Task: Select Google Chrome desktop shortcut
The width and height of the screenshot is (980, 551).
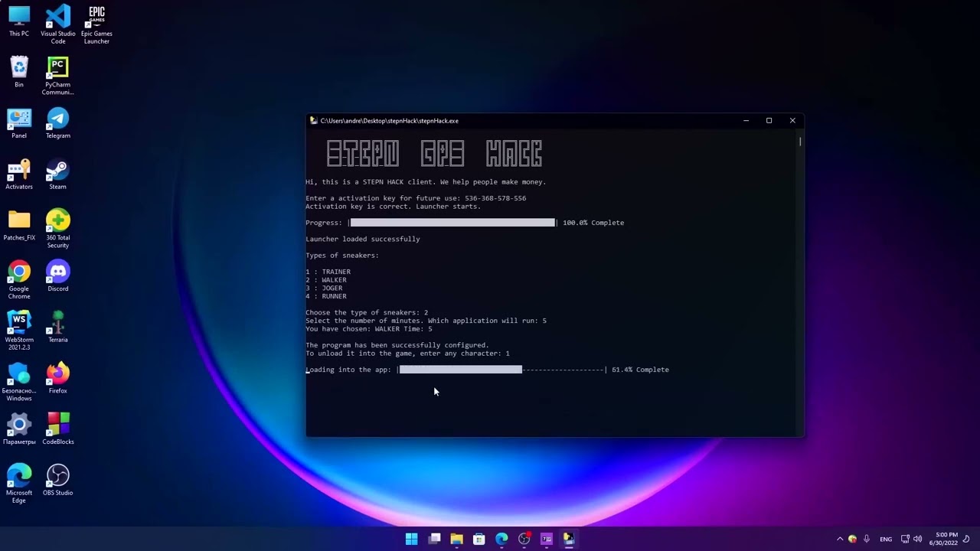Action: coord(19,280)
